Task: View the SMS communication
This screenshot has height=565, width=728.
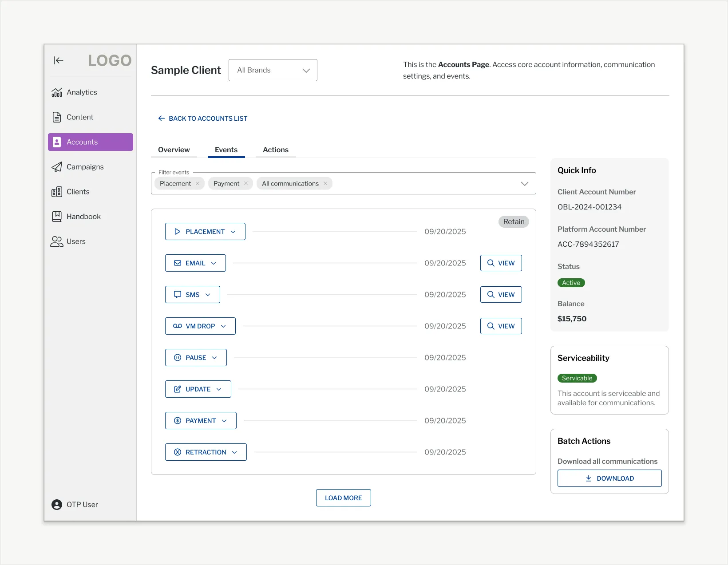Action: click(501, 295)
